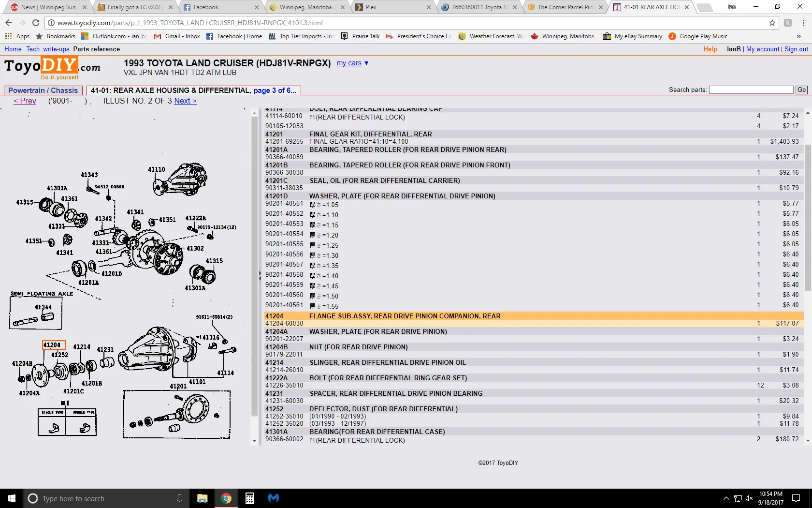This screenshot has width=812, height=508.
Task: Show hidden system tray icons
Action: click(x=726, y=498)
